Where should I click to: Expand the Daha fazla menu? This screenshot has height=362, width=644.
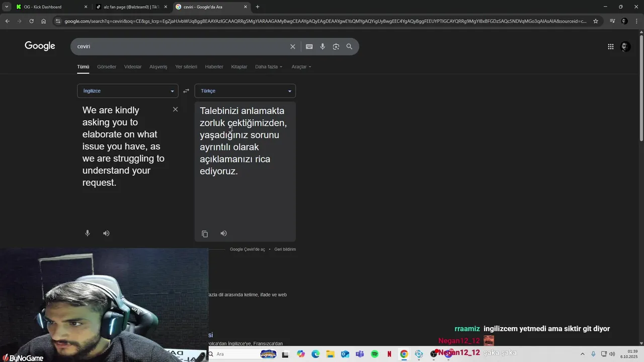point(269,67)
